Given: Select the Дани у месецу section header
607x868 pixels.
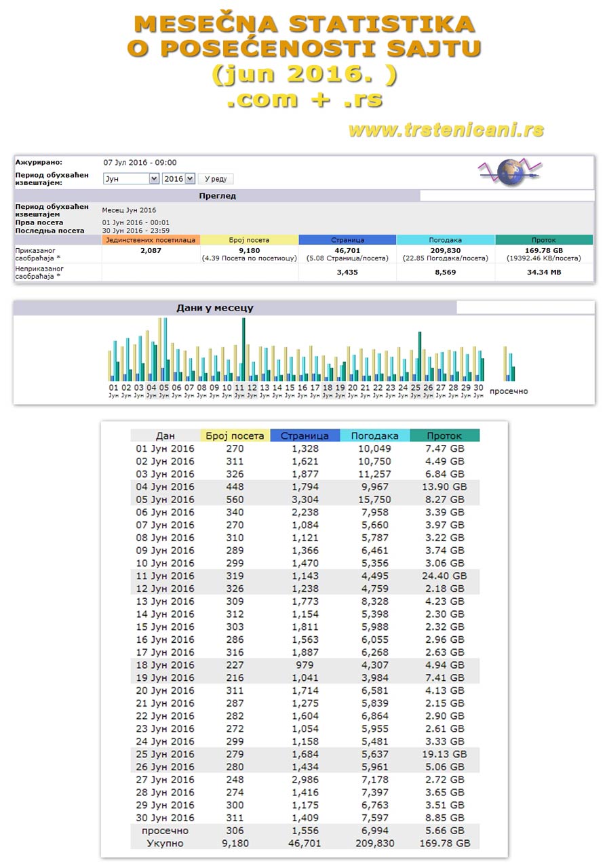Looking at the screenshot, I should 214,308.
